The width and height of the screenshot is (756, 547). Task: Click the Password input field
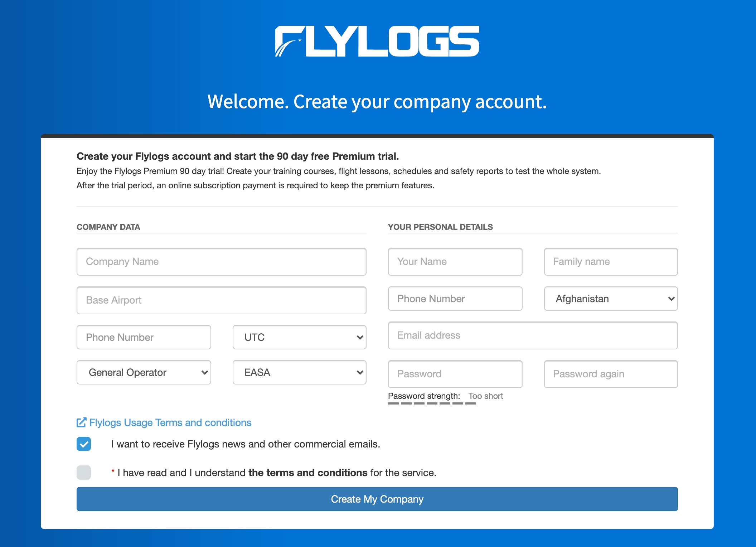pyautogui.click(x=455, y=374)
